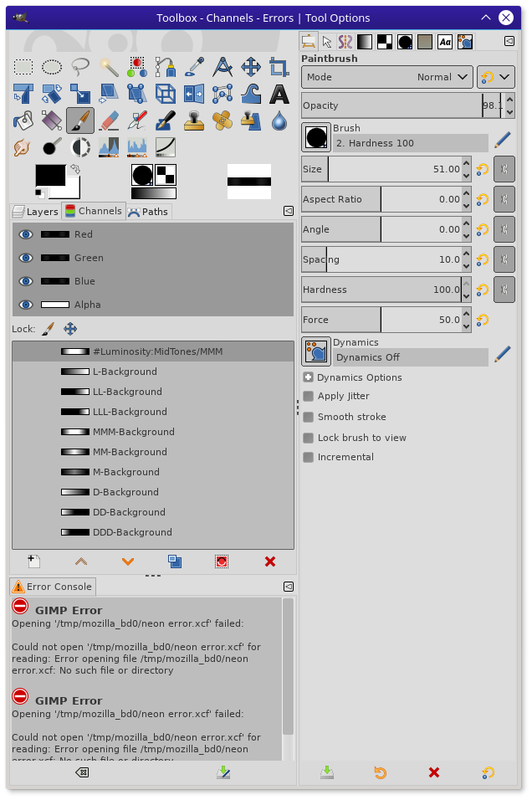The height and width of the screenshot is (800, 532).
Task: Clear the error console
Action: coord(82,772)
